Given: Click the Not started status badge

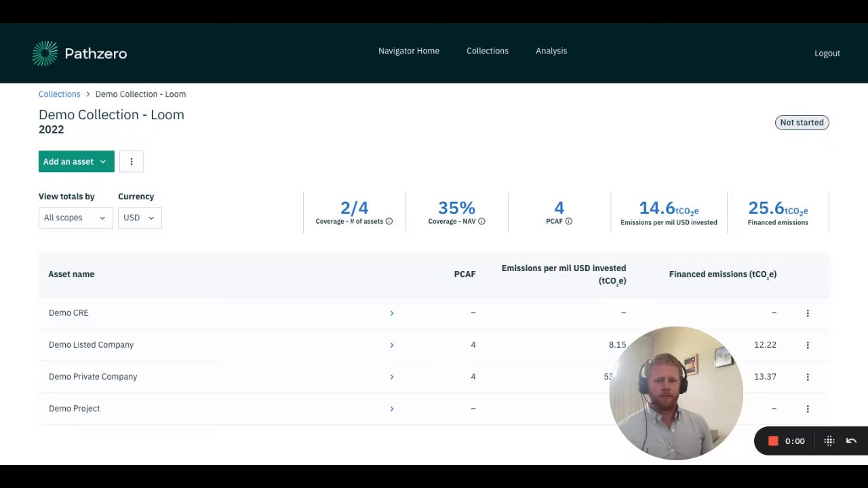Looking at the screenshot, I should [x=802, y=123].
